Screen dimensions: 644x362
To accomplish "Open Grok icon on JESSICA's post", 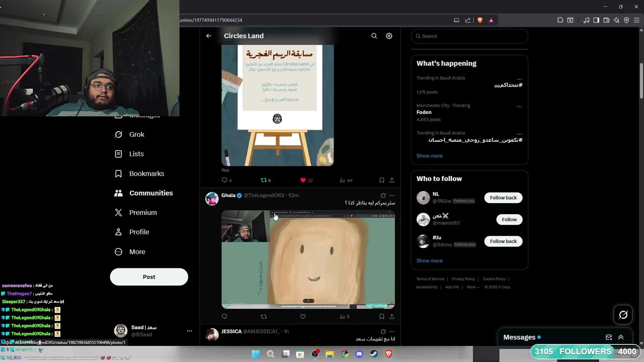I will pos(383,331).
